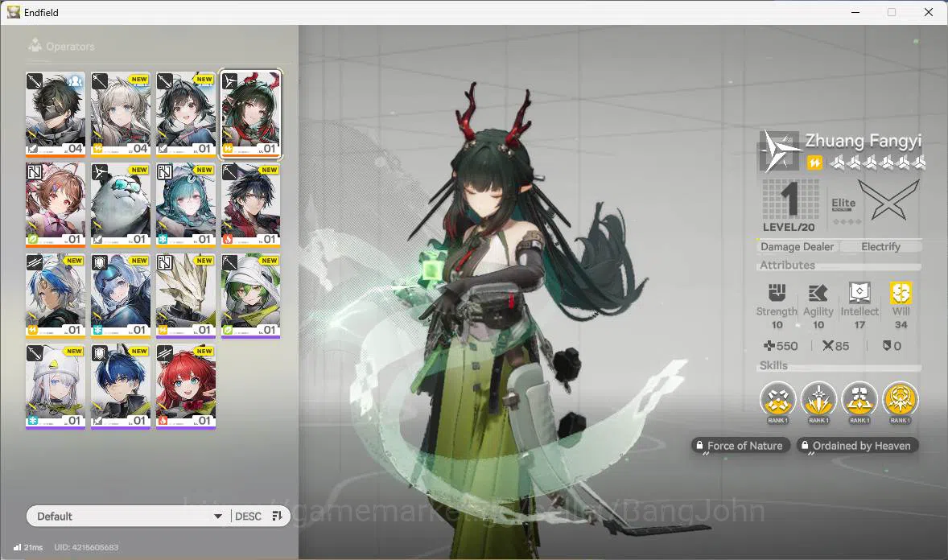Select the masked black-haired operator card
Viewport: 948px width, 560px height.
[55, 114]
